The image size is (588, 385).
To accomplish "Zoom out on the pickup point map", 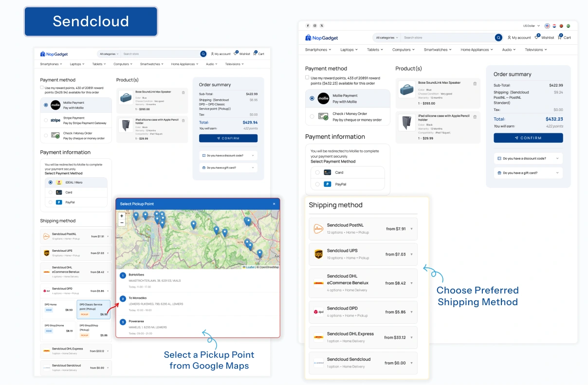I will [122, 222].
